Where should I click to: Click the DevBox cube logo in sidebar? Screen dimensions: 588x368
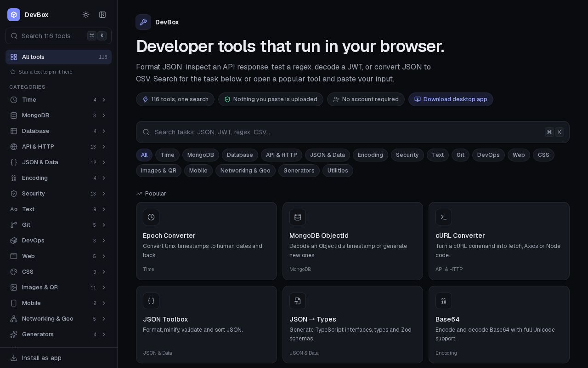pyautogui.click(x=14, y=15)
